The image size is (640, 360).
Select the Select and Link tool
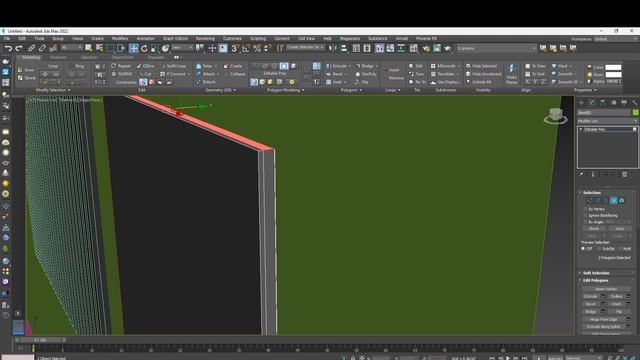tap(31, 48)
